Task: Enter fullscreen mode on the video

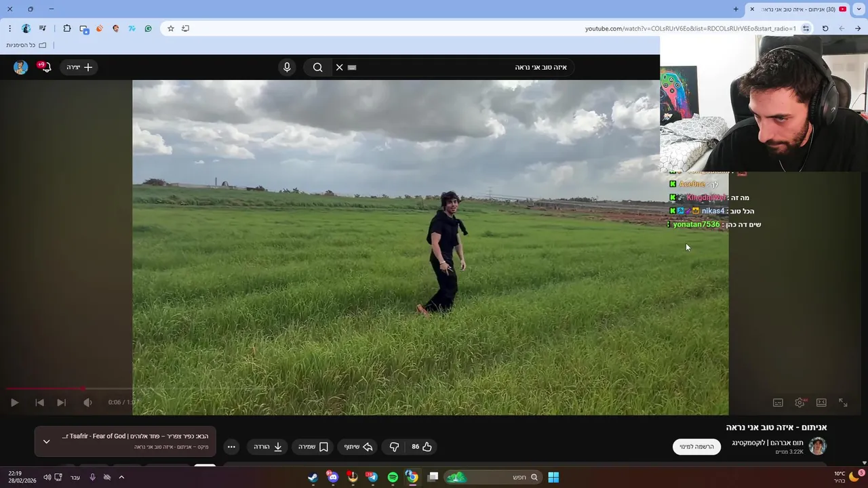Action: (x=843, y=403)
